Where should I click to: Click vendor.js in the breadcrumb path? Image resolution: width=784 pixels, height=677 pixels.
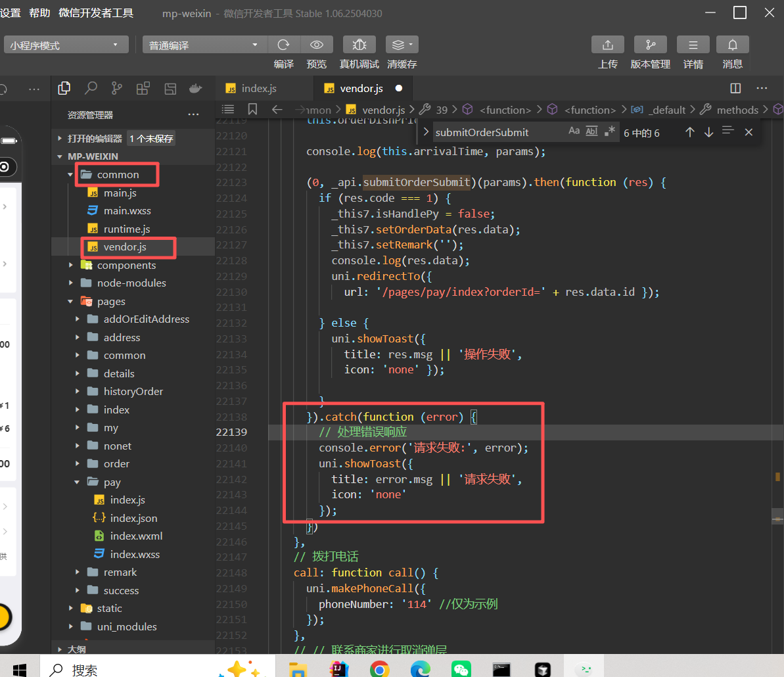click(384, 110)
